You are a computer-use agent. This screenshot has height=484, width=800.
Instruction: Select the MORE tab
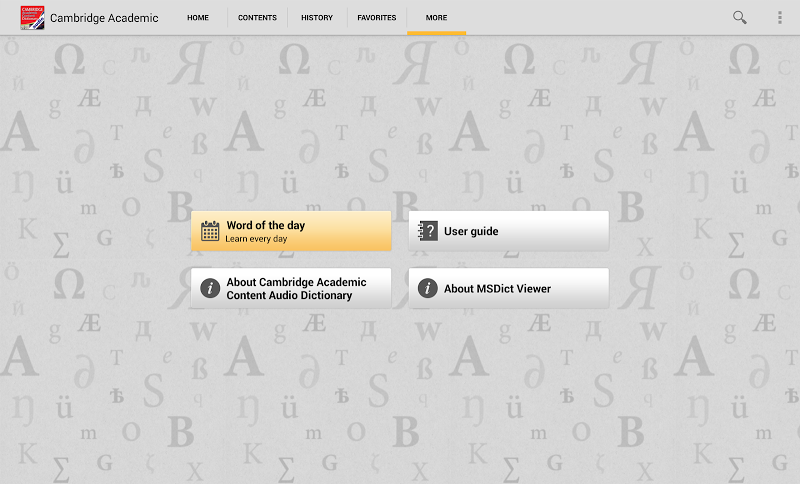pyautogui.click(x=436, y=18)
